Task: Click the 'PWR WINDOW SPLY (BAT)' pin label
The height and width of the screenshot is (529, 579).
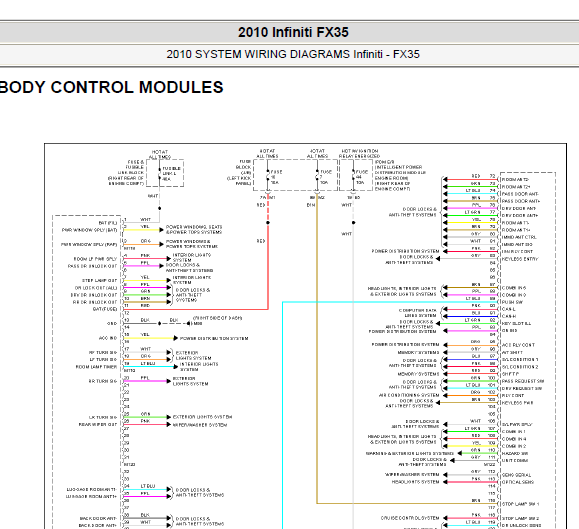Action: click(89, 230)
